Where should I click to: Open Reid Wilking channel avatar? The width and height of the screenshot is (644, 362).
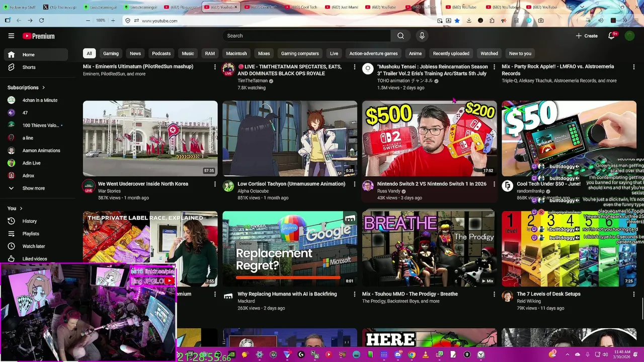click(507, 296)
